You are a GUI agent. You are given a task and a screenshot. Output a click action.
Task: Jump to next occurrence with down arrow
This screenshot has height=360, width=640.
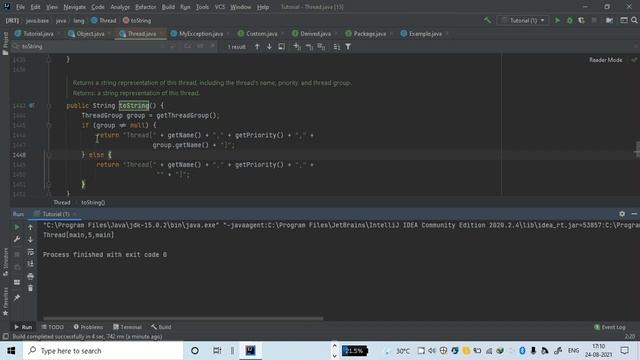tap(269, 47)
